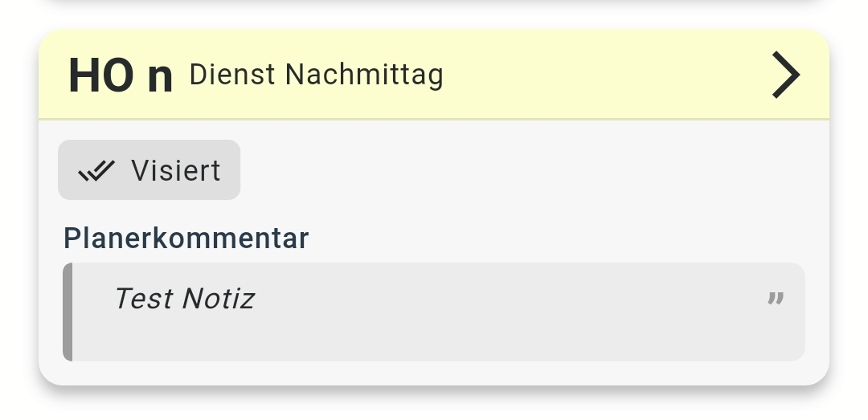868x420 pixels.
Task: Expand the HO n shift details chevron
Action: click(x=785, y=75)
